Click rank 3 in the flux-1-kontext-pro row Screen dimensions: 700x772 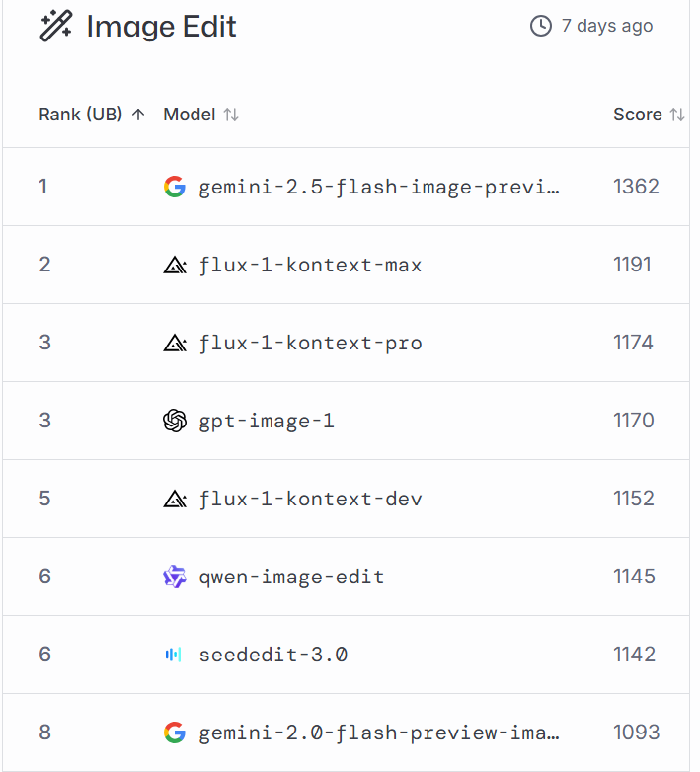(x=44, y=343)
